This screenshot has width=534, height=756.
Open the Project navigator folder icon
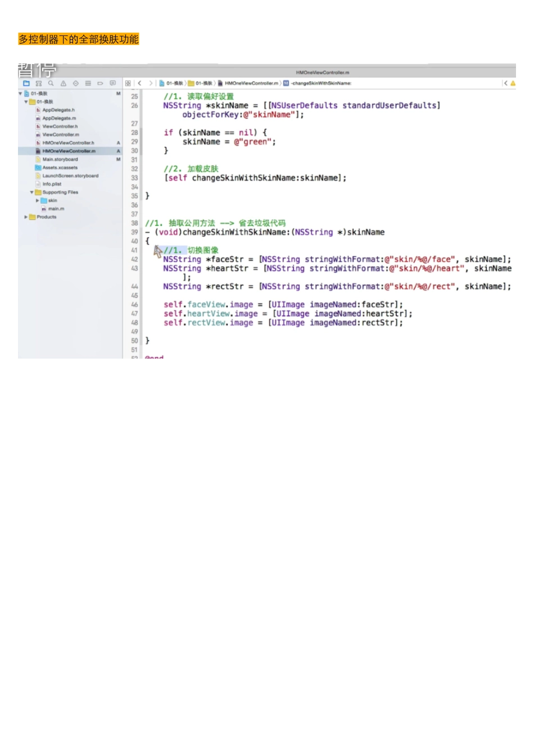tap(26, 83)
